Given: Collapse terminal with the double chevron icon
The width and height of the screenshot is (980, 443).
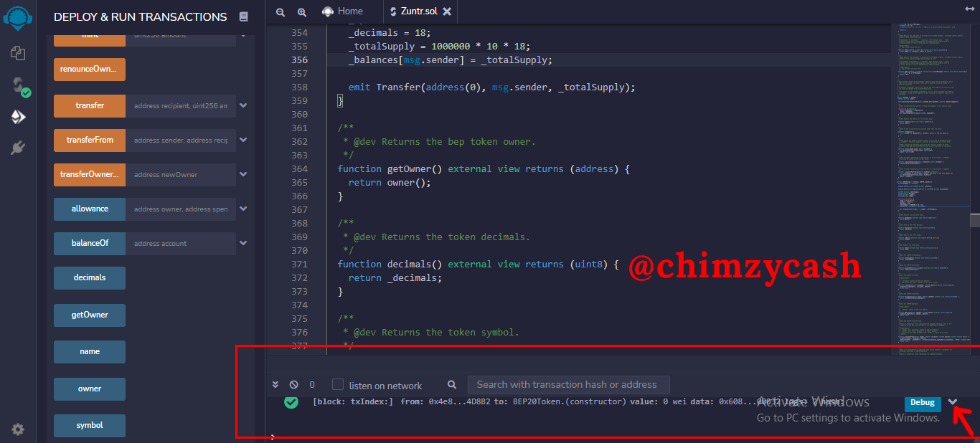Looking at the screenshot, I should point(275,385).
